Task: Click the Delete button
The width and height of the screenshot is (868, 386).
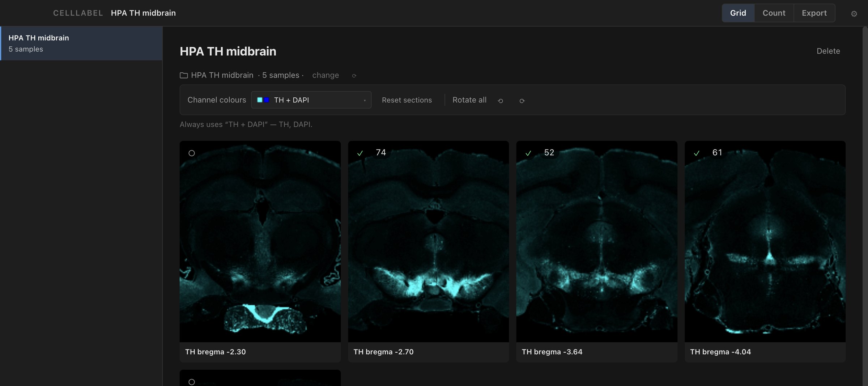Action: tap(828, 51)
